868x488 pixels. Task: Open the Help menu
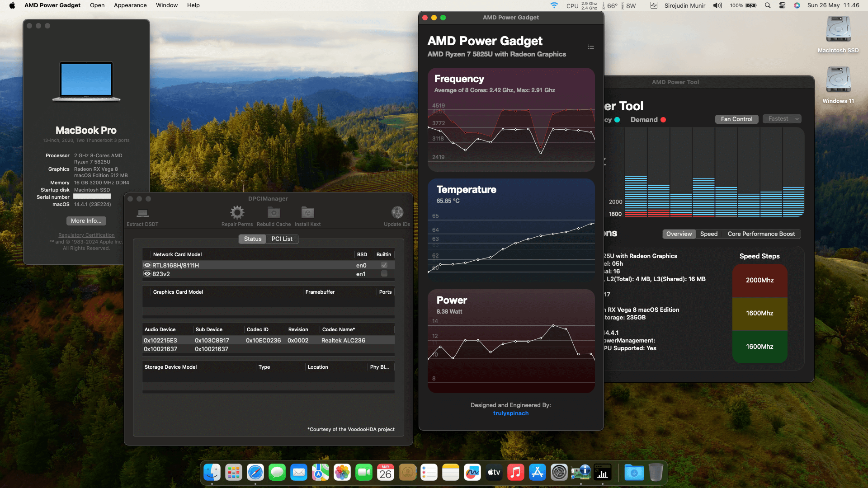pyautogui.click(x=193, y=5)
